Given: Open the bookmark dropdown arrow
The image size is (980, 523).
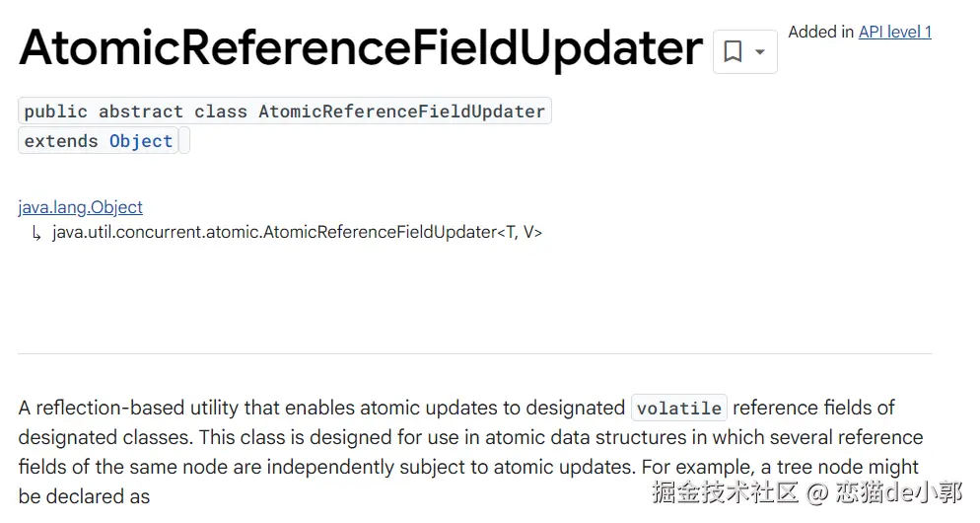Looking at the screenshot, I should [x=760, y=52].
